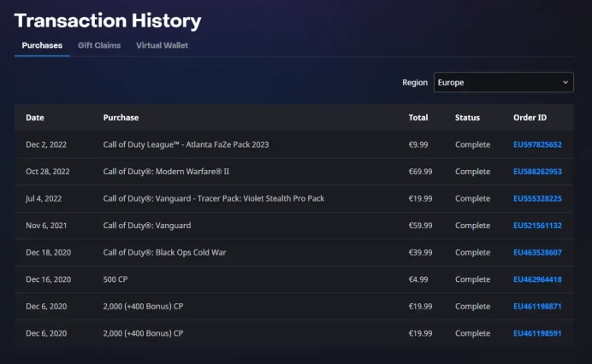Image resolution: width=592 pixels, height=364 pixels.
Task: Open order EU462964418
Action: point(537,279)
